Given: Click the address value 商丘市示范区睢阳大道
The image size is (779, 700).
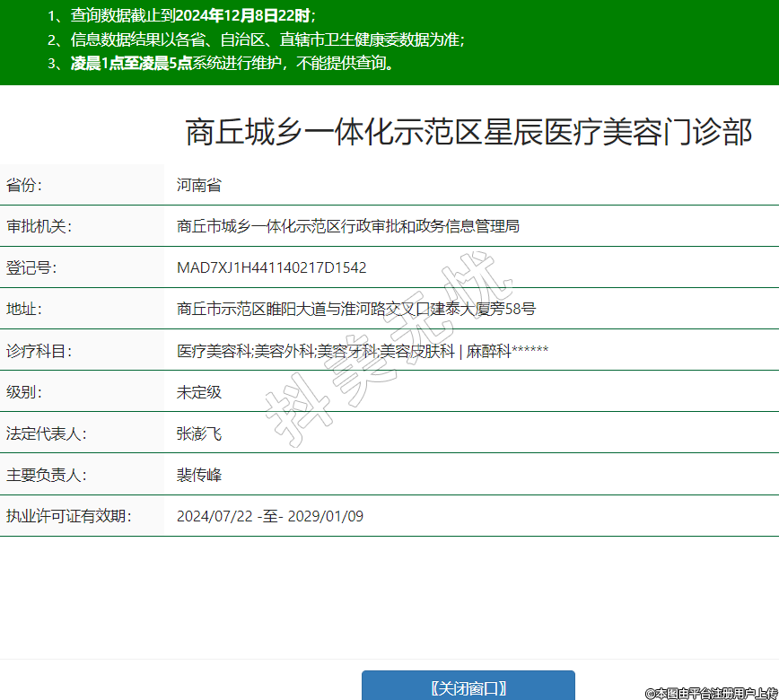Looking at the screenshot, I should (356, 309).
